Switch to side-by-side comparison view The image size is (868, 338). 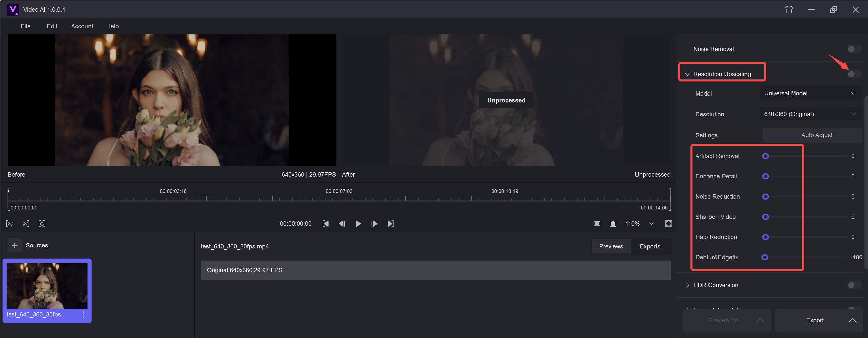[x=613, y=223]
